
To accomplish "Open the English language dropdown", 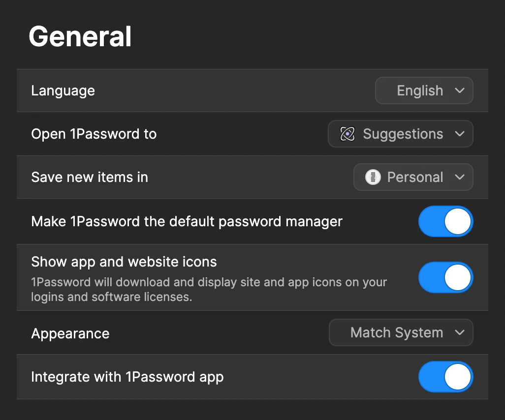I will coord(424,90).
